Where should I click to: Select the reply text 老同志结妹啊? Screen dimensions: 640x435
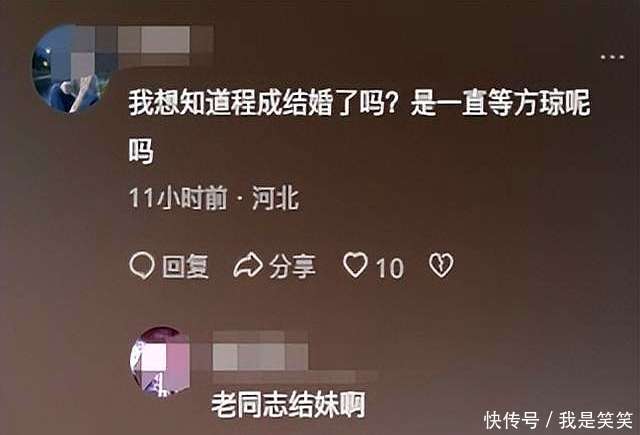(x=288, y=404)
